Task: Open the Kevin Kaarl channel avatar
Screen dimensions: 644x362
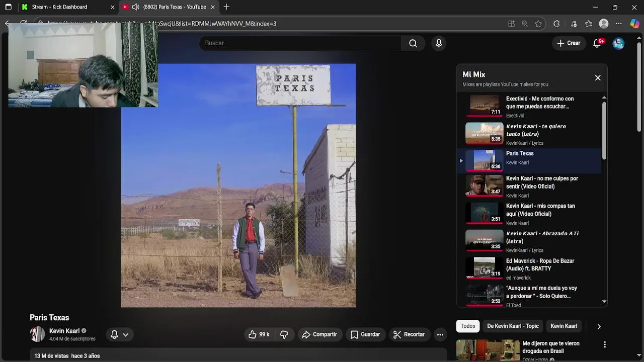Action: click(37, 334)
